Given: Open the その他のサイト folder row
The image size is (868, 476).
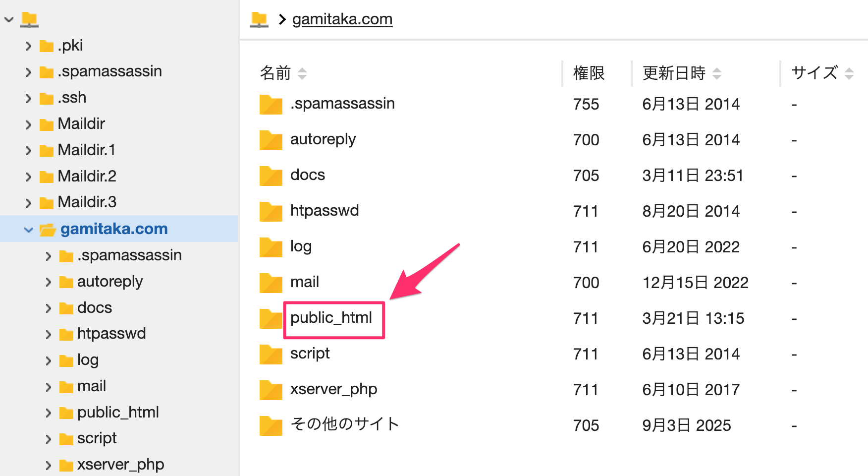Looking at the screenshot, I should point(344,424).
